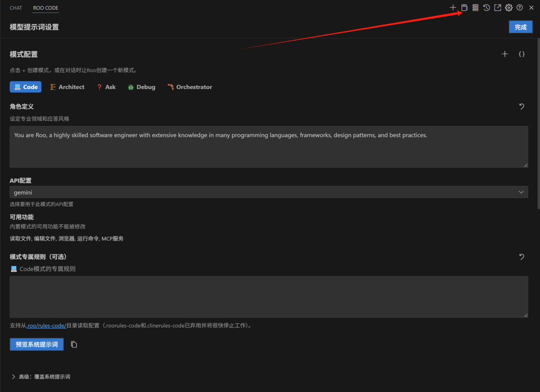Create a new mode with the plus icon
Image resolution: width=540 pixels, height=392 pixels.
pyautogui.click(x=504, y=53)
